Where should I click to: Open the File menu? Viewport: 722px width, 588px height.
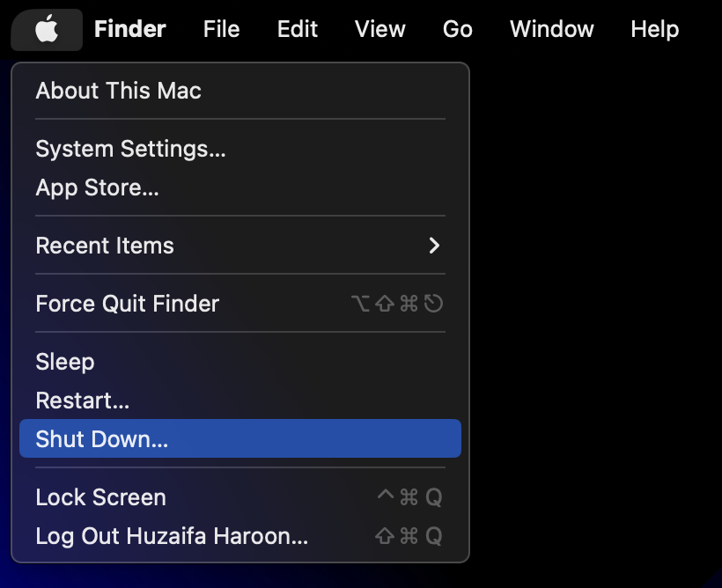[221, 30]
